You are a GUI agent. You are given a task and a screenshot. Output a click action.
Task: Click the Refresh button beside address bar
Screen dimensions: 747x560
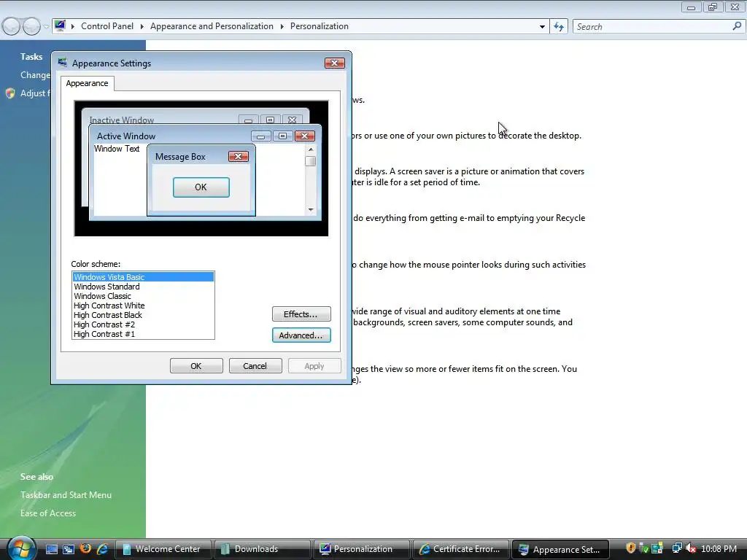(x=559, y=27)
